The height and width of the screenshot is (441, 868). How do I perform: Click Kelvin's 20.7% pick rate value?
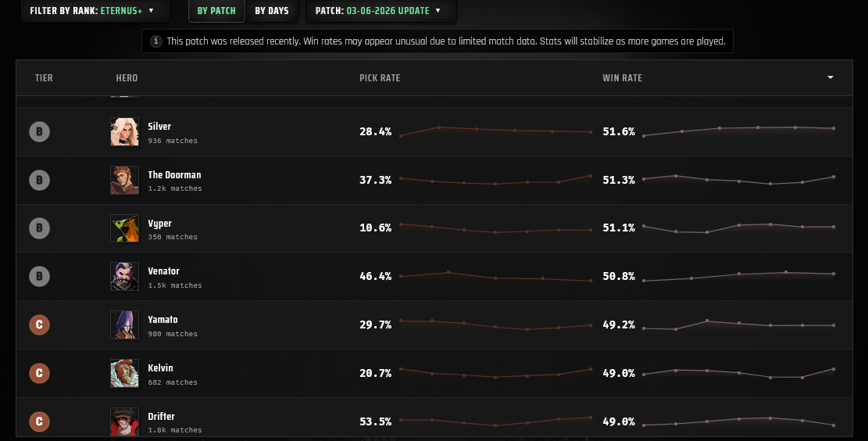click(x=375, y=374)
